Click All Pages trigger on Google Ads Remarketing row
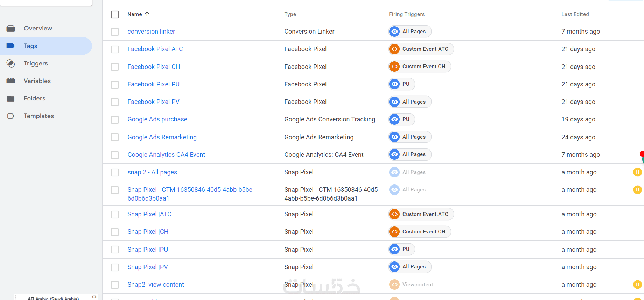644x300 pixels. pos(410,137)
